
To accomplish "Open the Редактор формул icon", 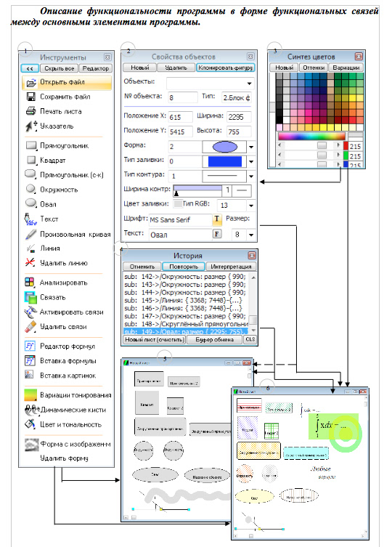I will 30,346.
